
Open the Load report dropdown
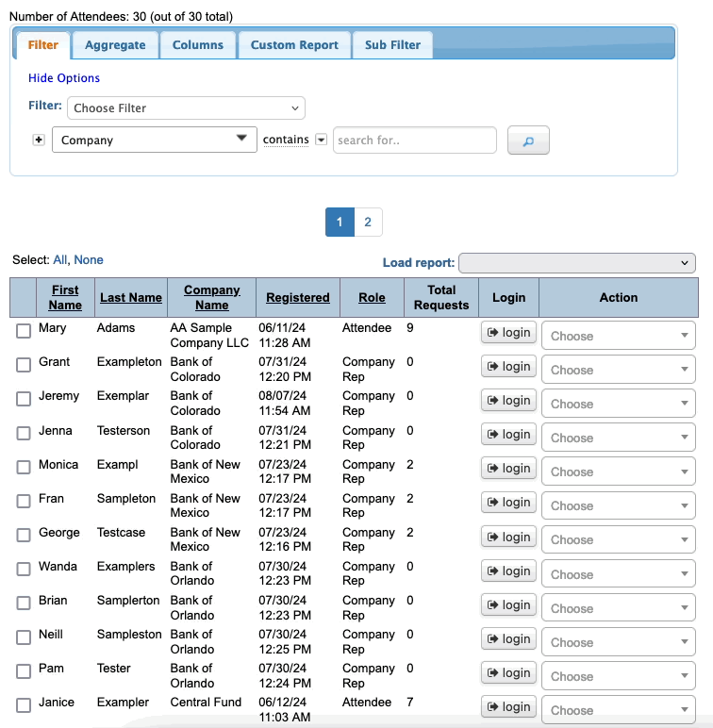tap(576, 263)
